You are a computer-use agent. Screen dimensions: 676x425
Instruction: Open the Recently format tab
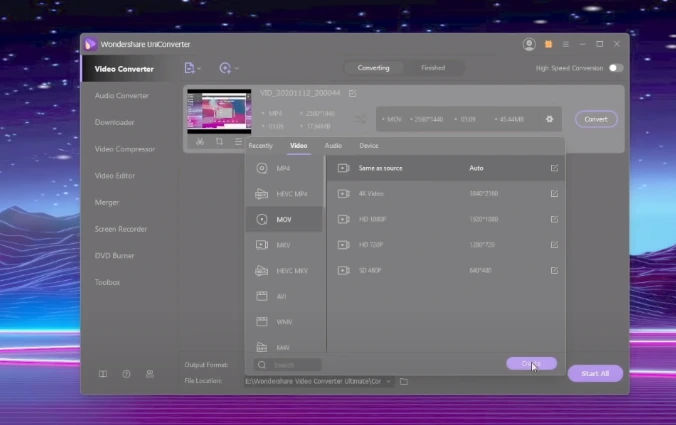pos(260,146)
